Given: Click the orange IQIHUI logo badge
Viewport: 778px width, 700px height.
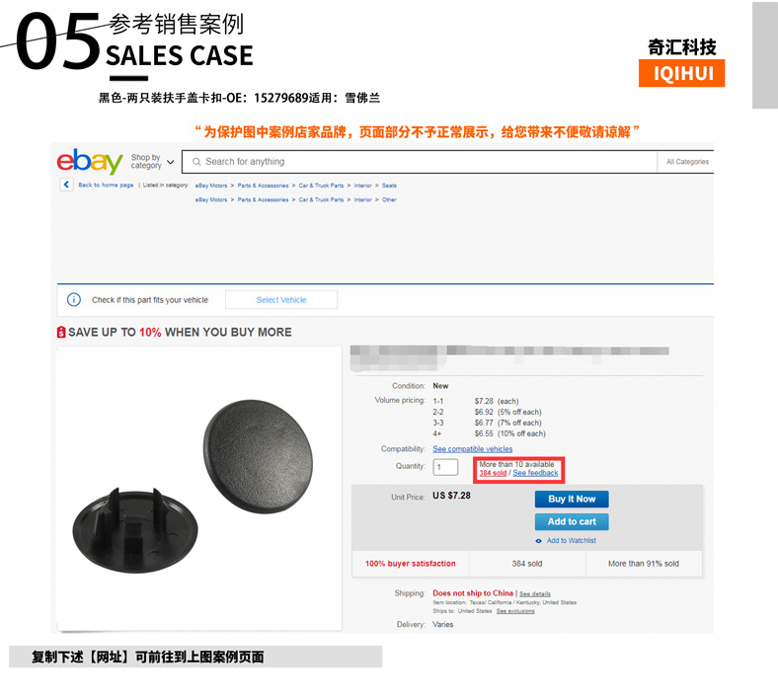Looking at the screenshot, I should [681, 73].
